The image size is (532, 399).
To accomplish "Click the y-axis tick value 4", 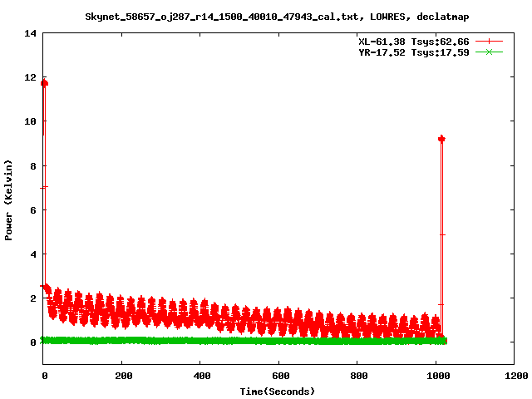I will pyautogui.click(x=33, y=254).
